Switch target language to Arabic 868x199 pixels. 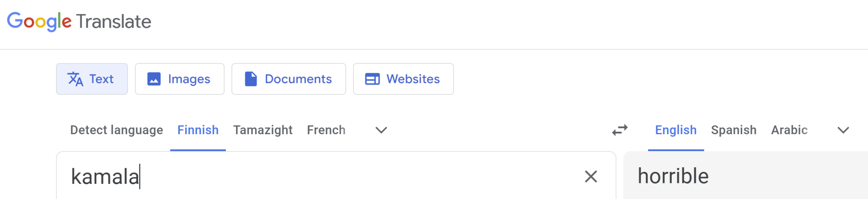click(789, 130)
